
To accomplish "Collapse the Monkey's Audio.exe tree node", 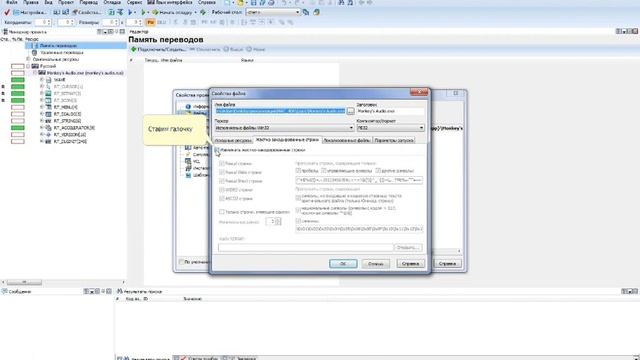I will (x=35, y=73).
